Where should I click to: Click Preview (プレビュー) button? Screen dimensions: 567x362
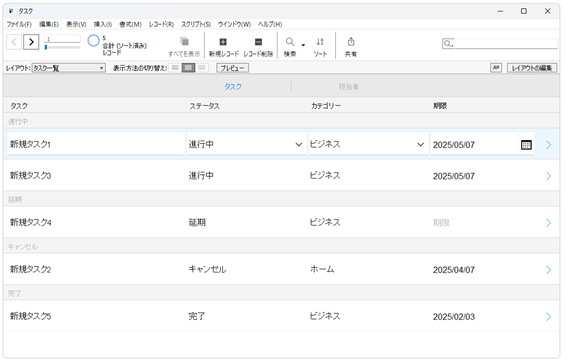pos(233,68)
